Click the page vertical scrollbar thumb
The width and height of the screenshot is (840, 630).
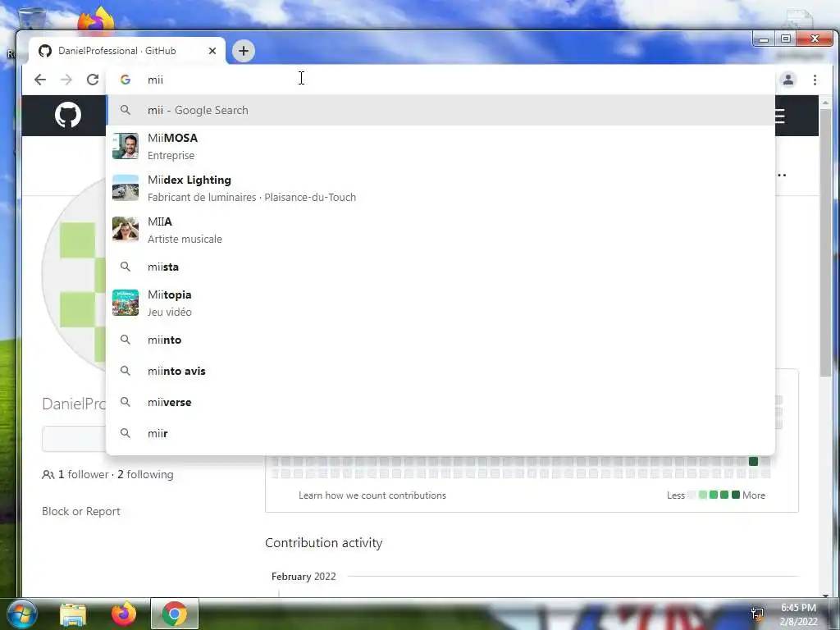825,242
